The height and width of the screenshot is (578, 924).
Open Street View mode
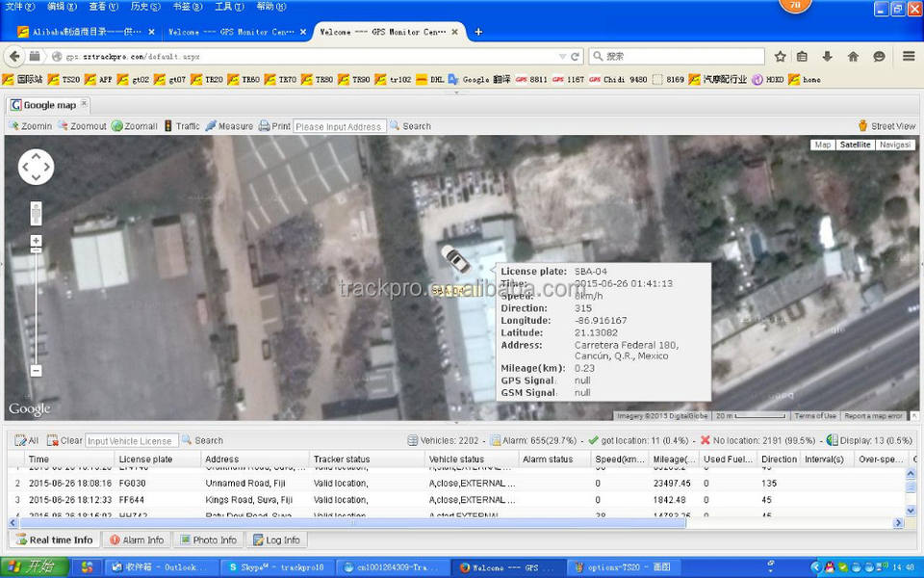[886, 126]
